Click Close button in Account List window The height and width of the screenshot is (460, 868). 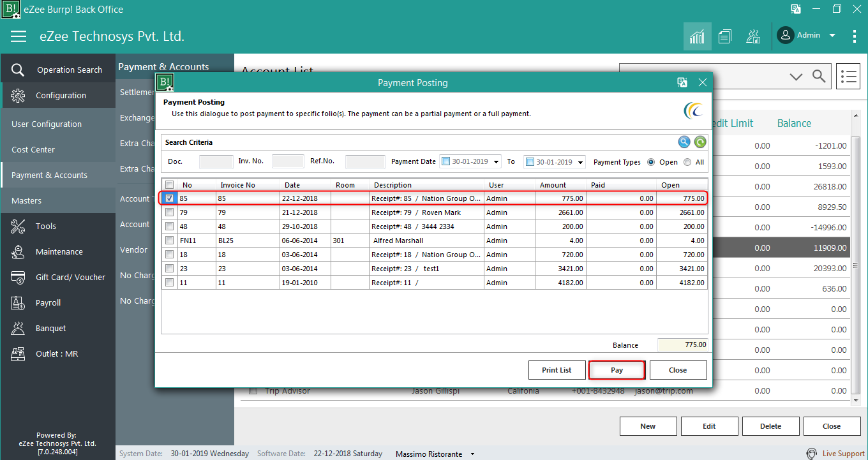(832, 426)
